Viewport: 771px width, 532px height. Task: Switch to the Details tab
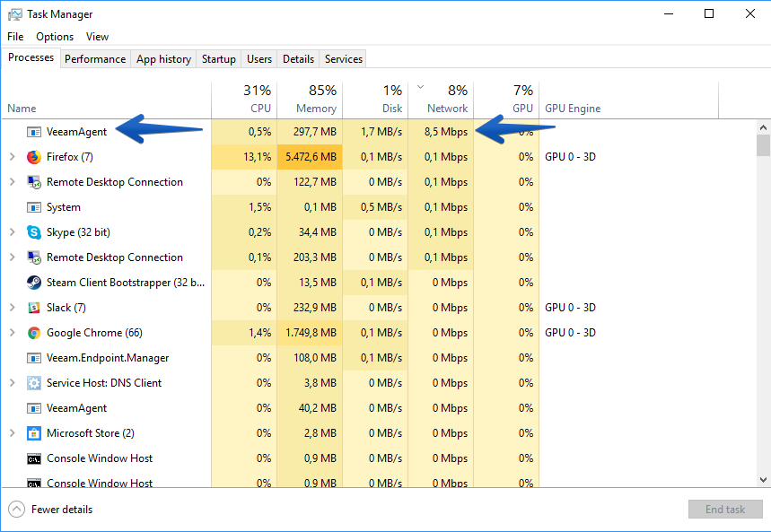[x=299, y=59]
